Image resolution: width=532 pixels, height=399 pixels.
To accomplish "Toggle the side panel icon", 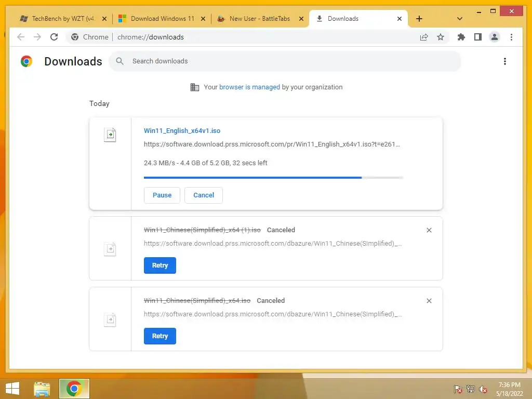I will coord(478,37).
